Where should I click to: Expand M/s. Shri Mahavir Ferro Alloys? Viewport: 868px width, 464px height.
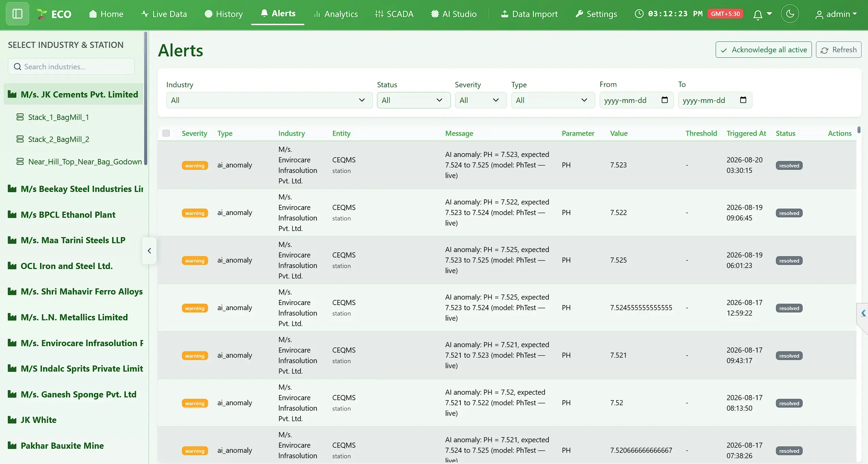(75, 291)
